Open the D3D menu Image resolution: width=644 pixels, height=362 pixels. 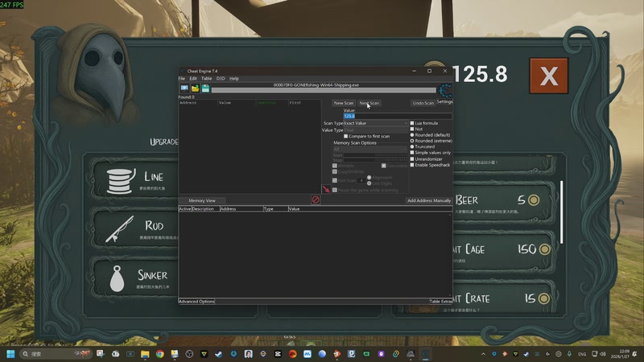click(221, 78)
